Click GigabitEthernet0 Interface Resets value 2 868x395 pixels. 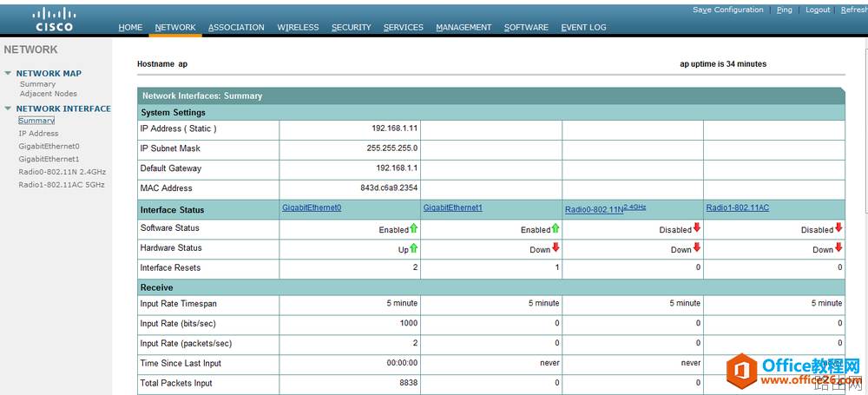pyautogui.click(x=415, y=267)
